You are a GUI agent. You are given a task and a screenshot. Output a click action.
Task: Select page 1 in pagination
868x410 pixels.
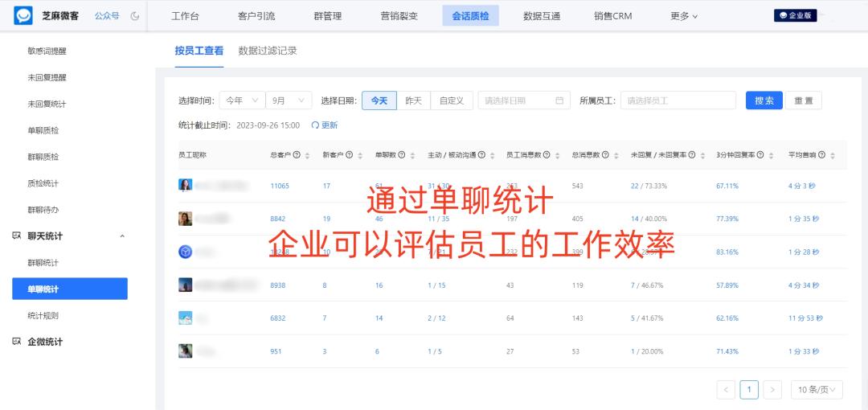click(749, 389)
